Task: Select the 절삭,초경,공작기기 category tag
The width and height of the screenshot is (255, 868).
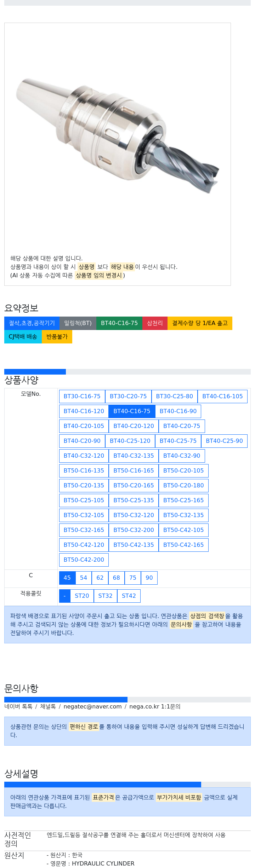Action: 32,323
